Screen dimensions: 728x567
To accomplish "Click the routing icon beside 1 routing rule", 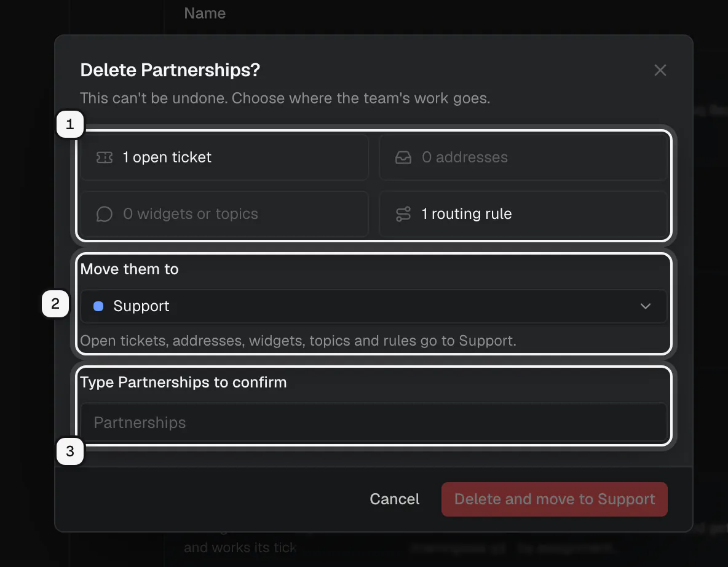I will pyautogui.click(x=403, y=214).
